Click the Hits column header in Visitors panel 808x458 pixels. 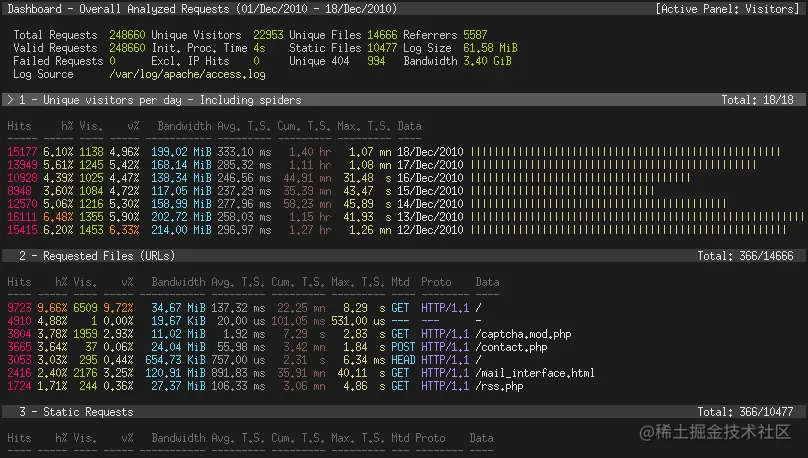(x=19, y=126)
